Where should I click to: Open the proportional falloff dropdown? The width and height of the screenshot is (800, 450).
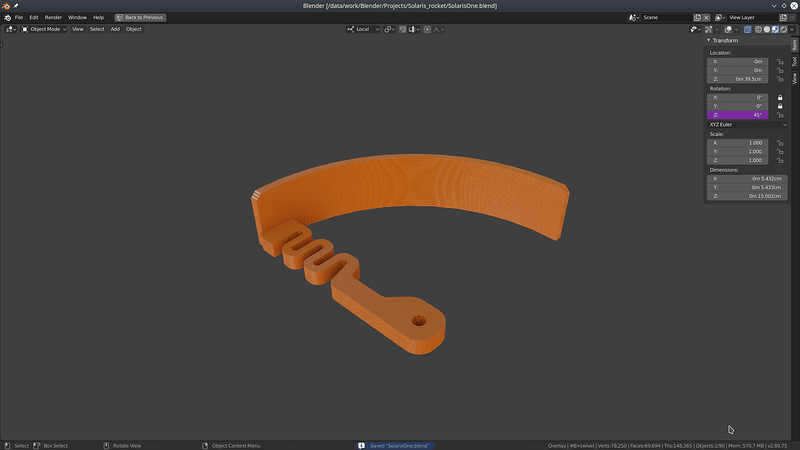[439, 30]
